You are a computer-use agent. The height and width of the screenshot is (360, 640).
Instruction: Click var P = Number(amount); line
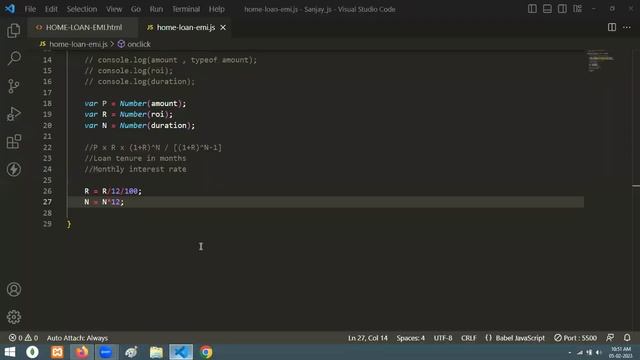135,104
